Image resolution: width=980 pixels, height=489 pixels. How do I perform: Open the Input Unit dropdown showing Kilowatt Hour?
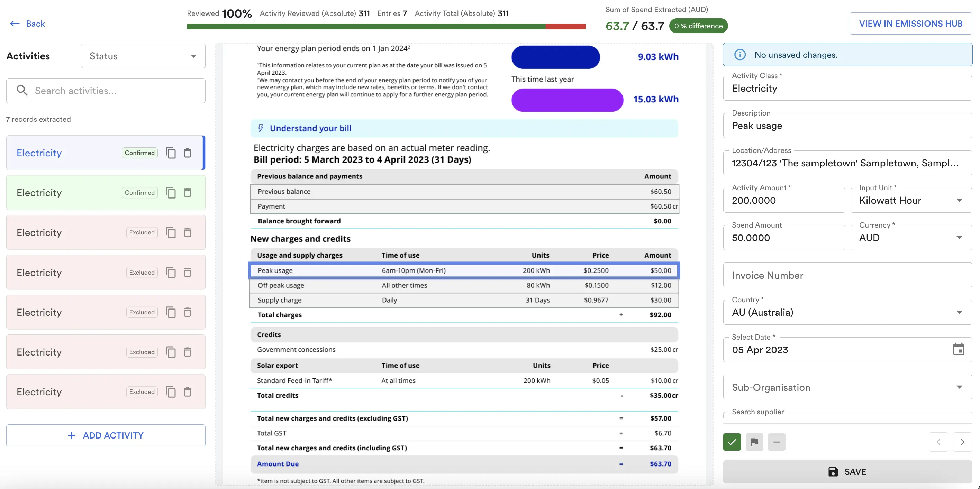point(960,200)
